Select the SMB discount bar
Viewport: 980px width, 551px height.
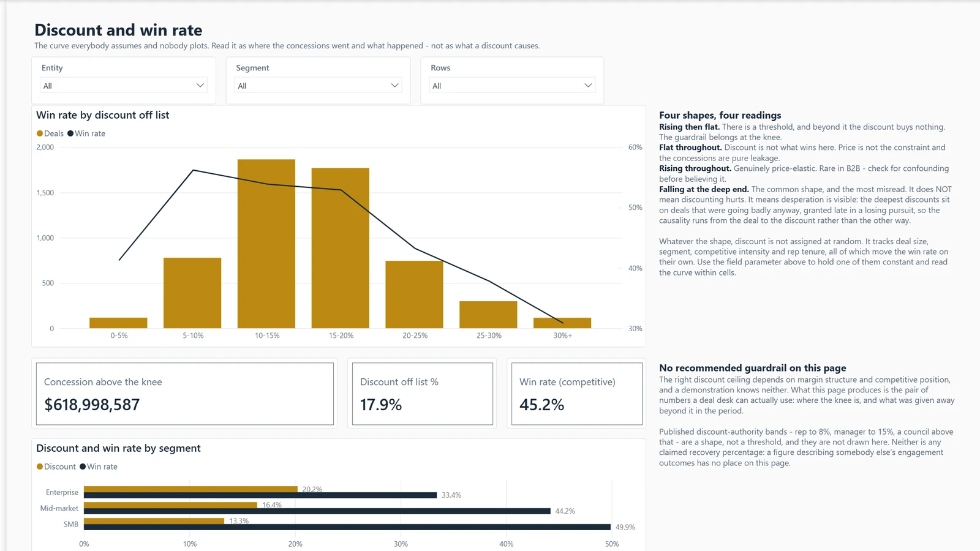point(154,521)
